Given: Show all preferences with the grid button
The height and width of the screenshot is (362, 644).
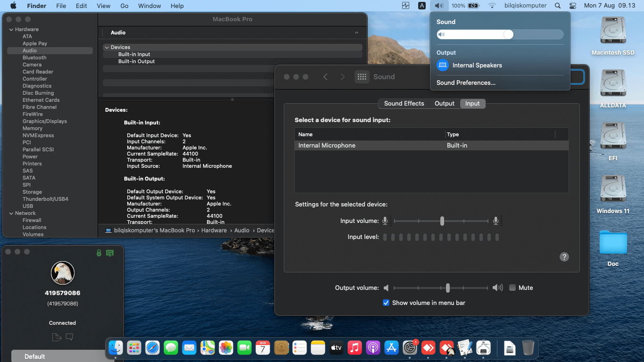Looking at the screenshot, I should (x=362, y=77).
